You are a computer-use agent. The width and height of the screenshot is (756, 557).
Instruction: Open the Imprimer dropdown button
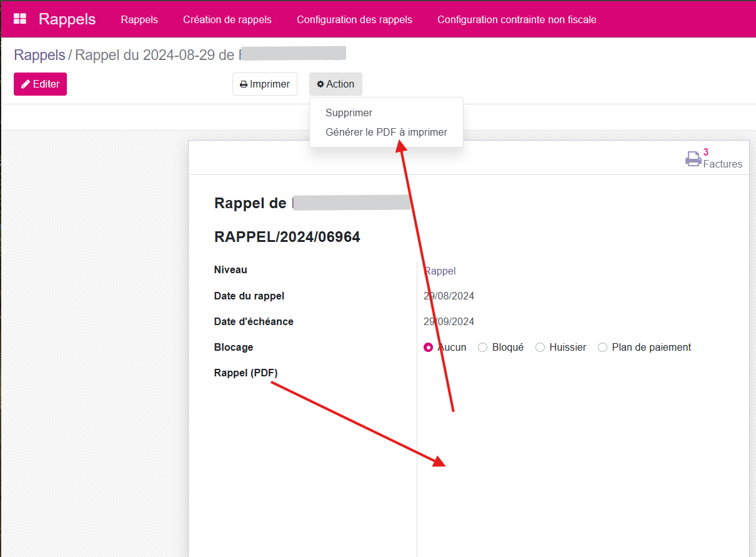(265, 84)
